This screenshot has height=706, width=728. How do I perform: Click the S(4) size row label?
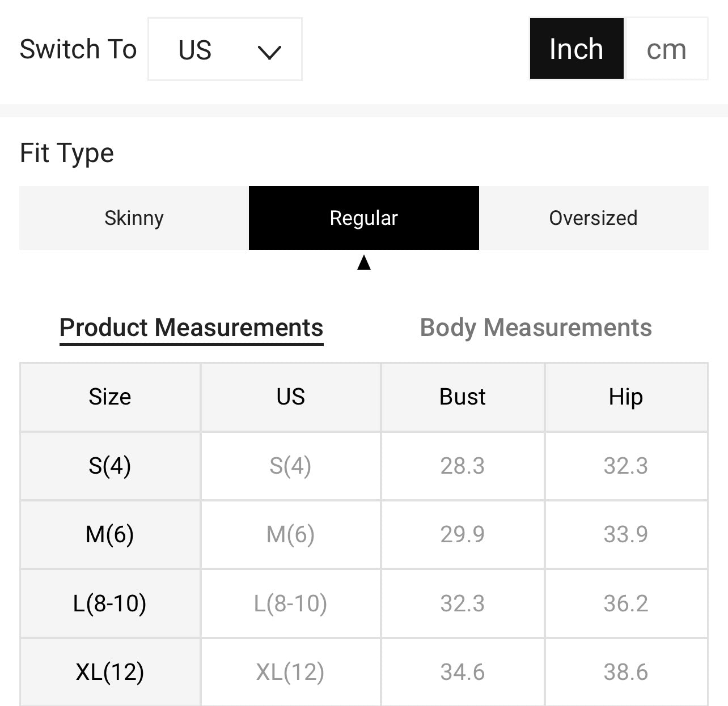point(110,466)
